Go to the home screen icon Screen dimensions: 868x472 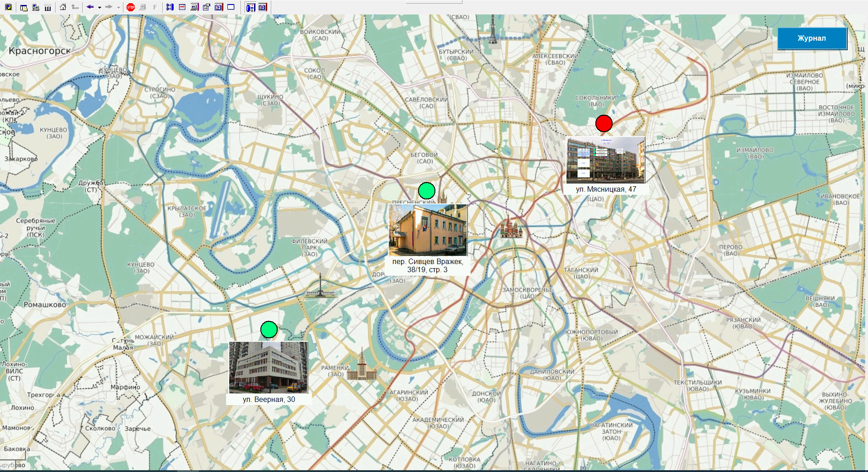[63, 7]
